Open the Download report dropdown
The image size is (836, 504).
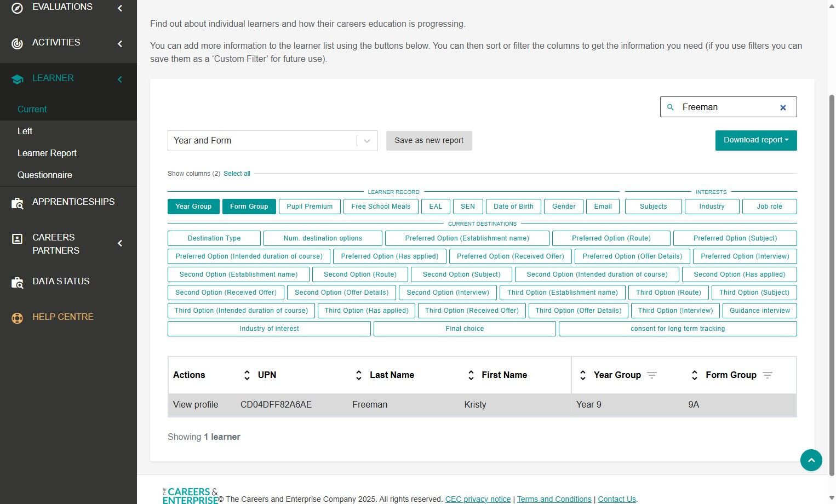pyautogui.click(x=755, y=140)
